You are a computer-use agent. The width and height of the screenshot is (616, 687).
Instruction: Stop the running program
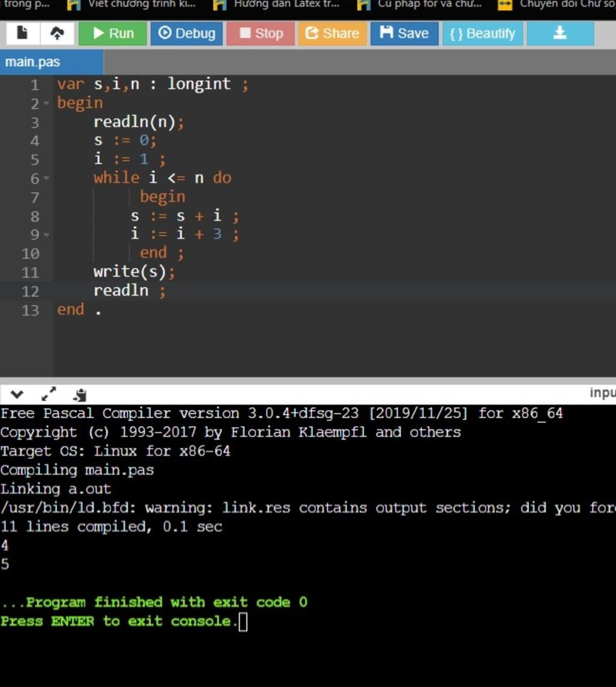tap(260, 34)
